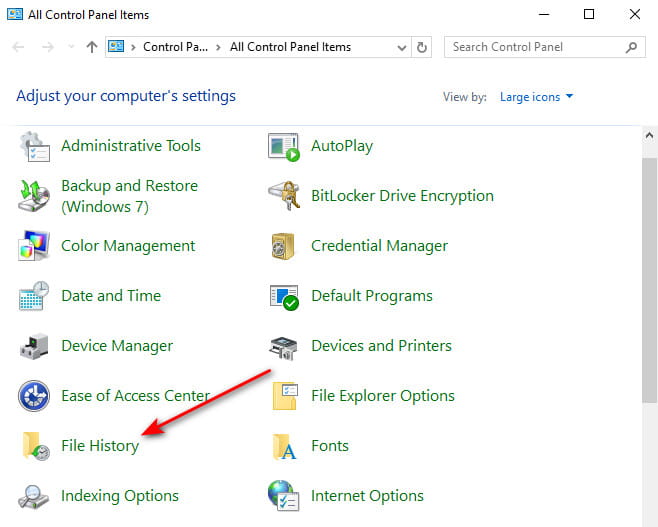Open the Date and Time link
658x527 pixels.
click(x=111, y=296)
